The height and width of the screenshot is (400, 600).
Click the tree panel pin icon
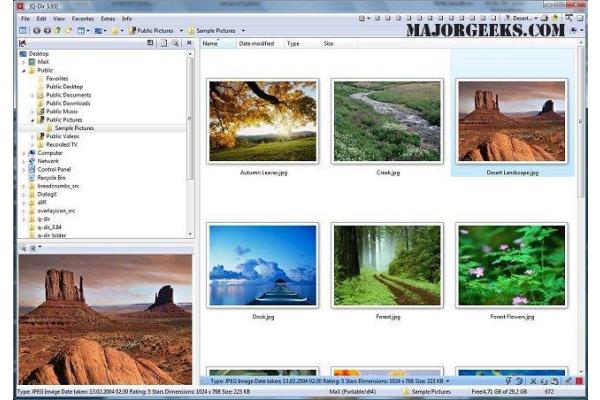tap(23, 43)
